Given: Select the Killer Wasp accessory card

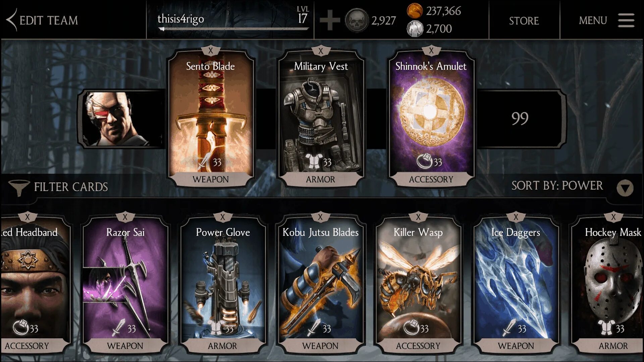Looking at the screenshot, I should coord(418,285).
